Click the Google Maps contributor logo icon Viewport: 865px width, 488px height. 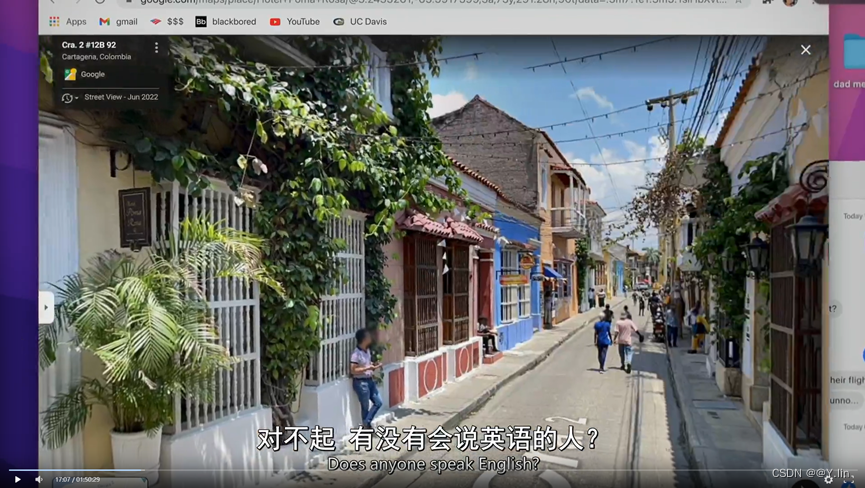(x=70, y=74)
